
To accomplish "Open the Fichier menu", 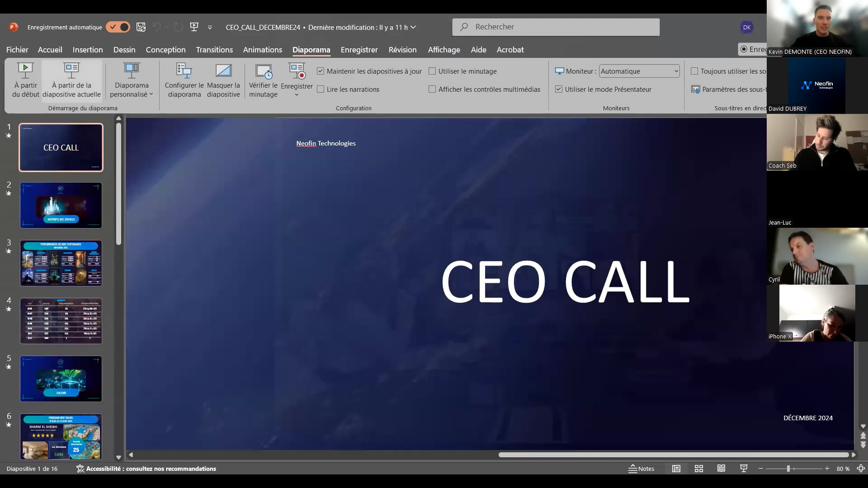I will [17, 50].
